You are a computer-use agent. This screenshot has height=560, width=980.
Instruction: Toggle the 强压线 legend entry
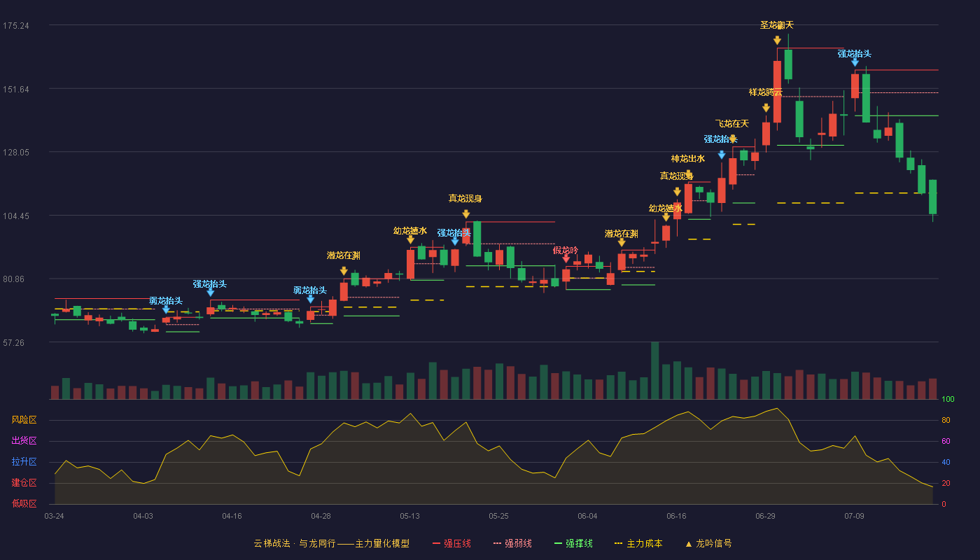point(451,543)
